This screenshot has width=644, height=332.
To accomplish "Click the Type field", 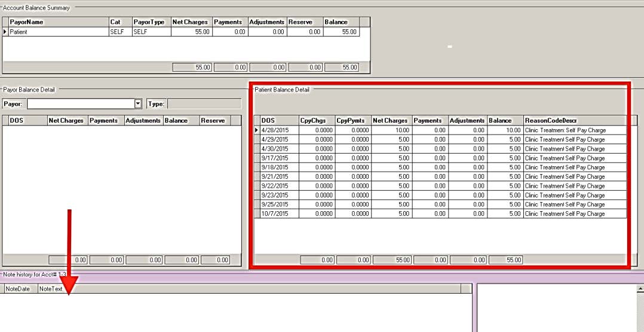I will 204,104.
